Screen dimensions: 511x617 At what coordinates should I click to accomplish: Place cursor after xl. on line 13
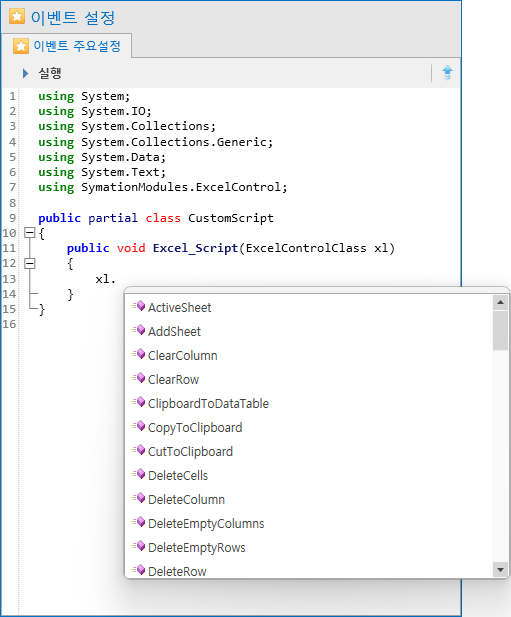[116, 279]
